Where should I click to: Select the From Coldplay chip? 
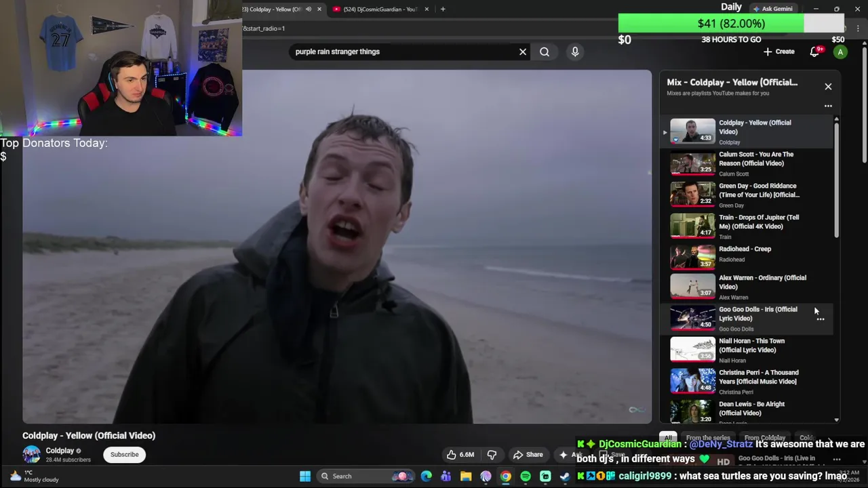click(x=764, y=439)
